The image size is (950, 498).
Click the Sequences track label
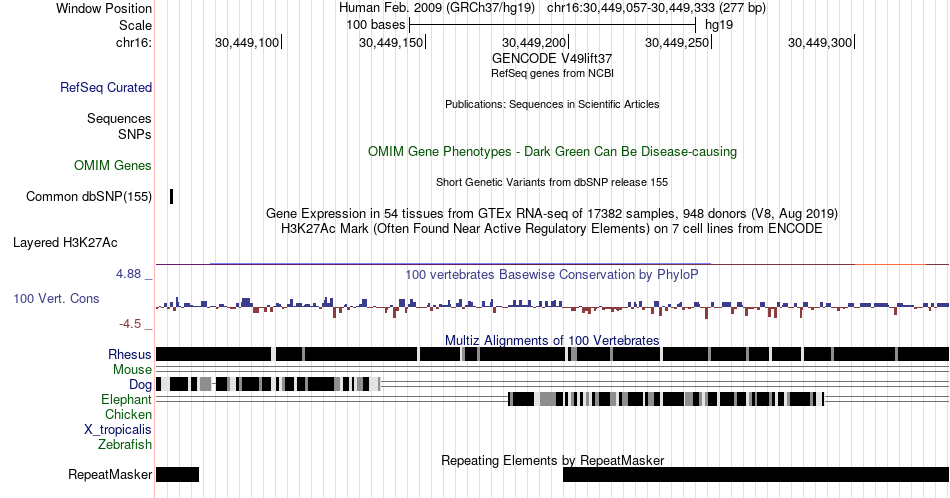(119, 118)
